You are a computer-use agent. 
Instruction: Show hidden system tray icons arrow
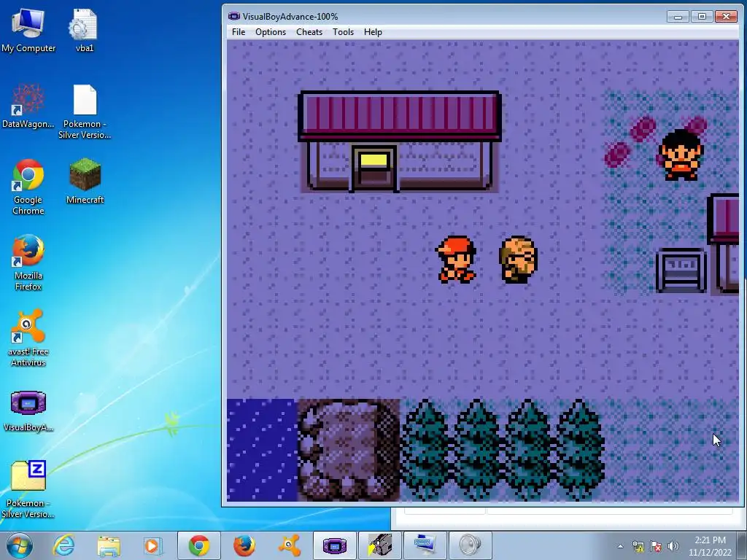(620, 546)
